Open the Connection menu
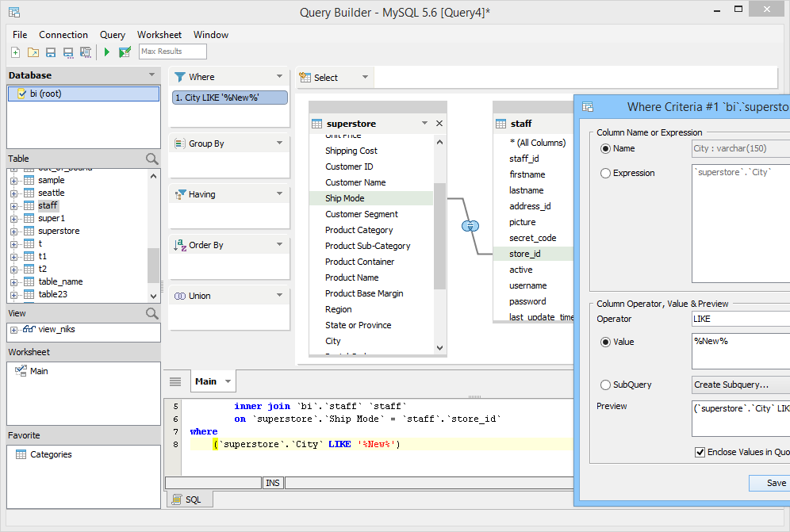This screenshot has width=790, height=532. point(63,35)
